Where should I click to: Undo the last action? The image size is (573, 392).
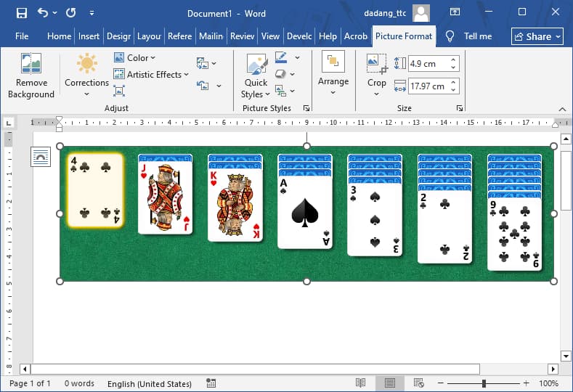[x=42, y=13]
